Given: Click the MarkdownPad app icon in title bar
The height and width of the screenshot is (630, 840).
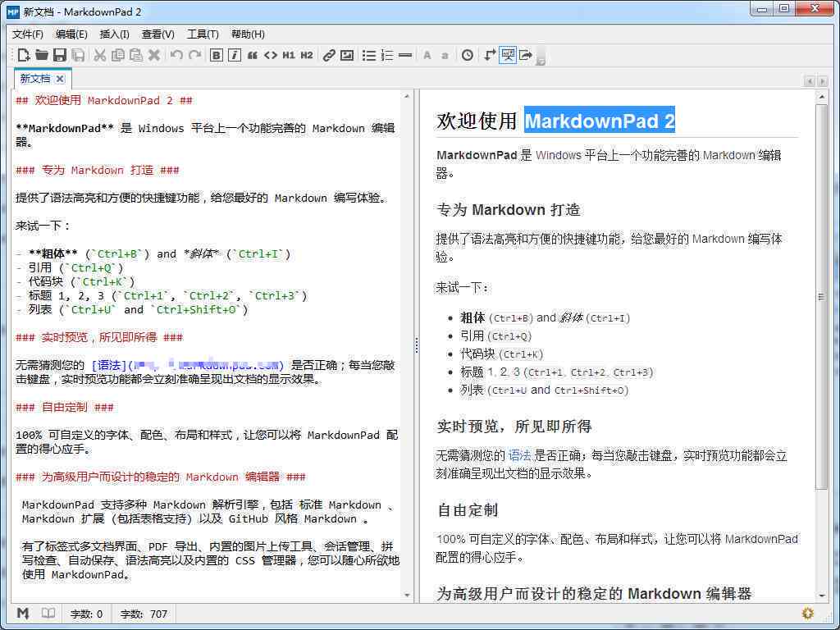Looking at the screenshot, I should click(13, 11).
